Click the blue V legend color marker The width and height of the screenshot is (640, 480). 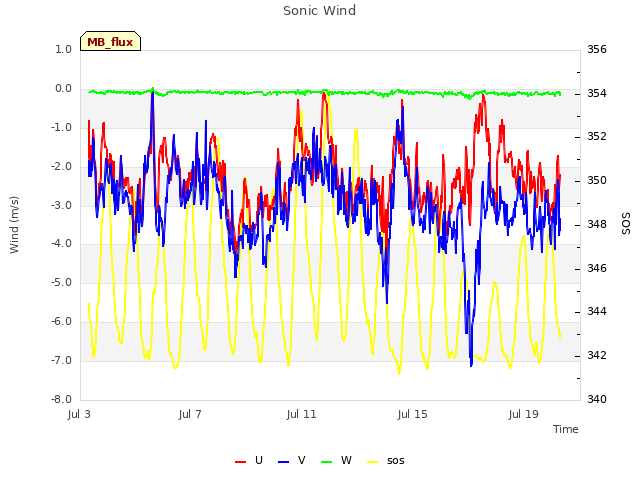[283, 462]
